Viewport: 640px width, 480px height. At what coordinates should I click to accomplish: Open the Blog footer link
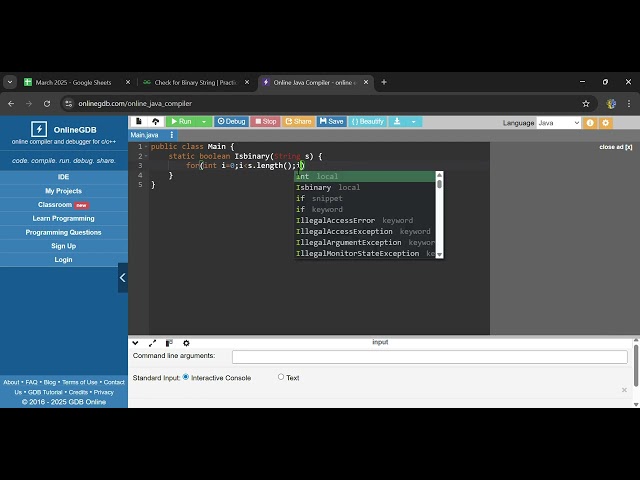click(50, 382)
